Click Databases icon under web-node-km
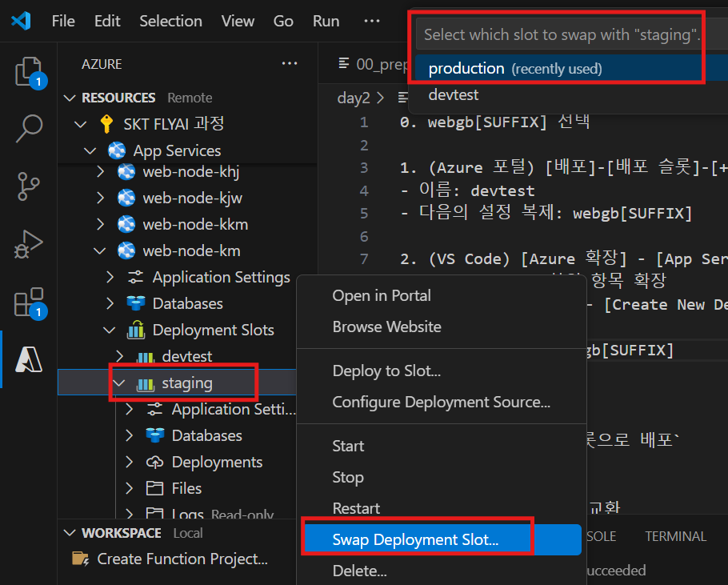The width and height of the screenshot is (728, 585). pos(135,303)
